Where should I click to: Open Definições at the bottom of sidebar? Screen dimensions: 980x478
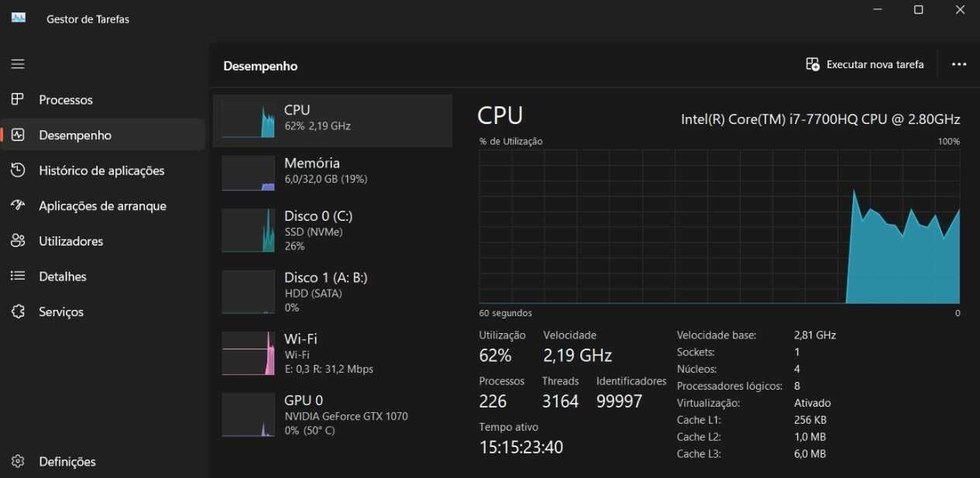[x=104, y=462]
